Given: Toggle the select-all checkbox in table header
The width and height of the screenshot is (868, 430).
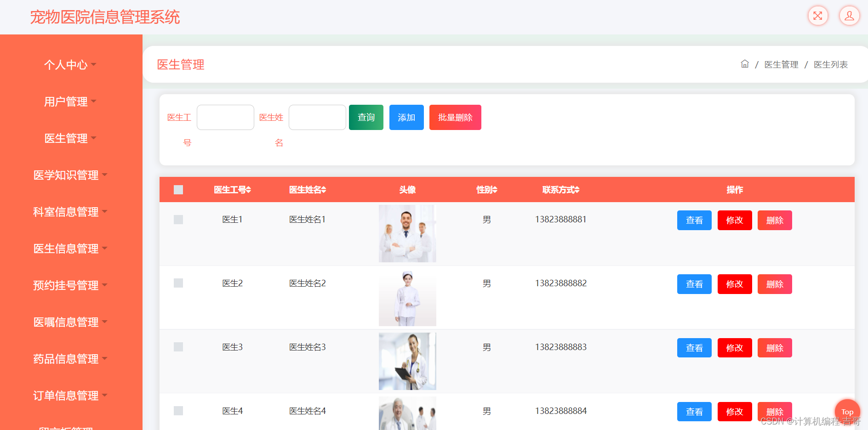Looking at the screenshot, I should 178,190.
